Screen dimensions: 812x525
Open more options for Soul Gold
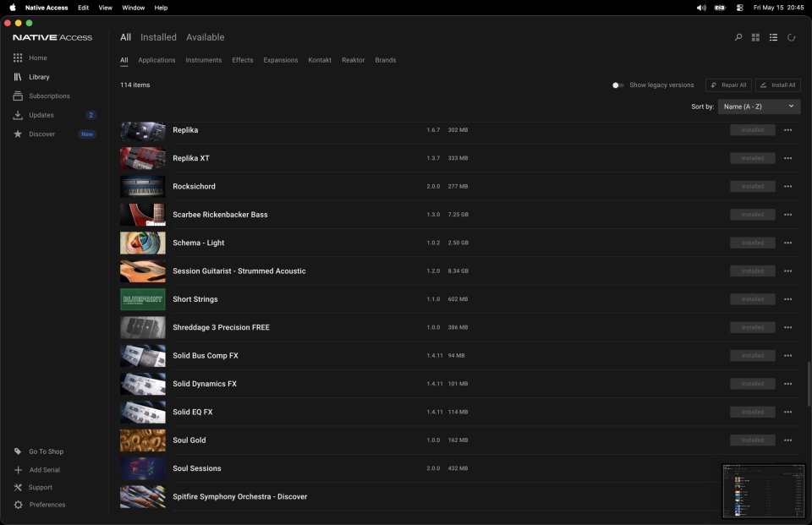(x=787, y=440)
